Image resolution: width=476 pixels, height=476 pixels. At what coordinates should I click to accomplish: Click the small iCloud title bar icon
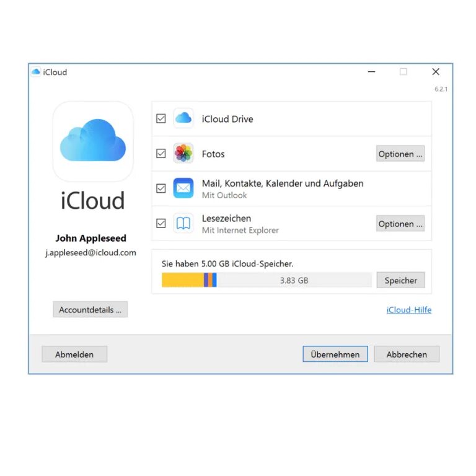click(36, 72)
